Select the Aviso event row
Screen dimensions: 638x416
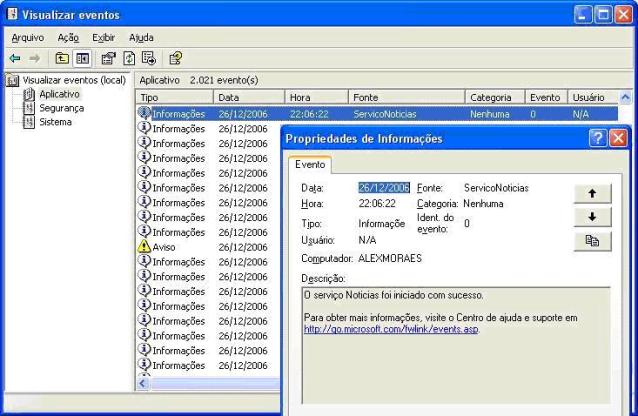(x=209, y=247)
